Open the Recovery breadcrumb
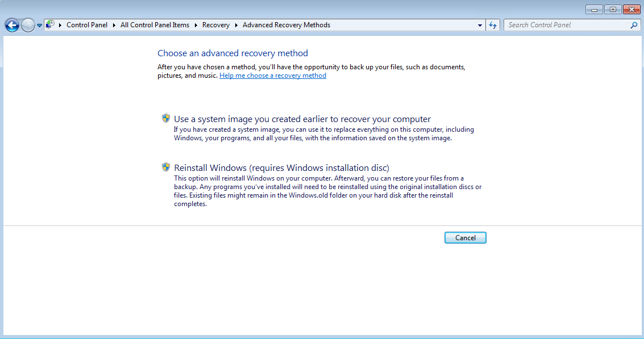The width and height of the screenshot is (644, 339). point(215,25)
